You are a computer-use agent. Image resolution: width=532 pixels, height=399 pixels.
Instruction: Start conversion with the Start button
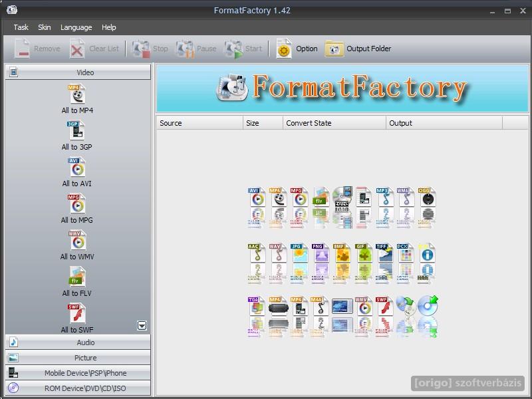[x=243, y=49]
